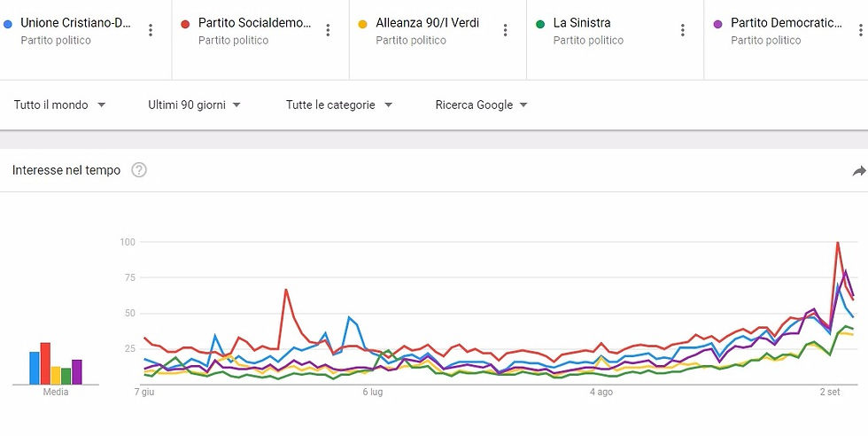Expand the Tutte le categorie dropdown

click(338, 105)
